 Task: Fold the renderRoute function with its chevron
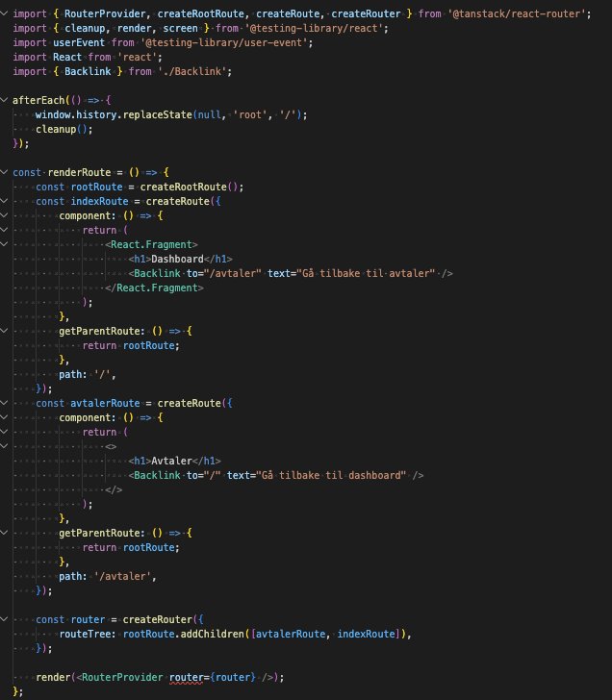pyautogui.click(x=4, y=172)
